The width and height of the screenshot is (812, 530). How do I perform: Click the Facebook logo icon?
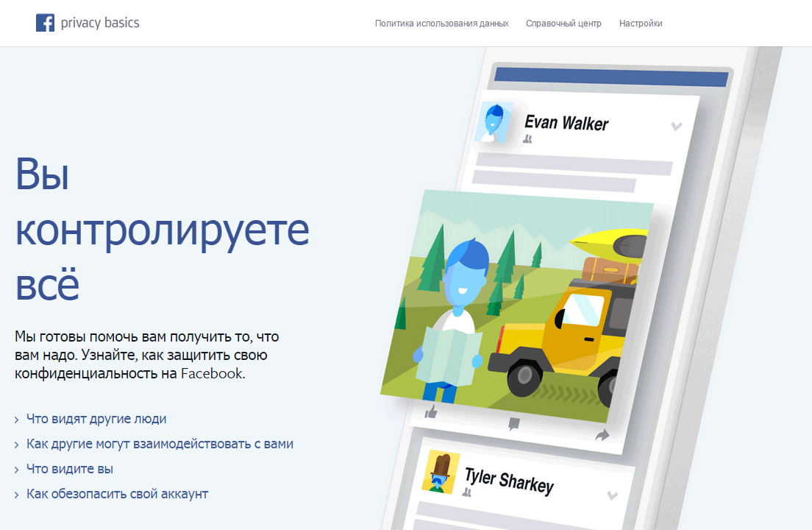(x=45, y=23)
